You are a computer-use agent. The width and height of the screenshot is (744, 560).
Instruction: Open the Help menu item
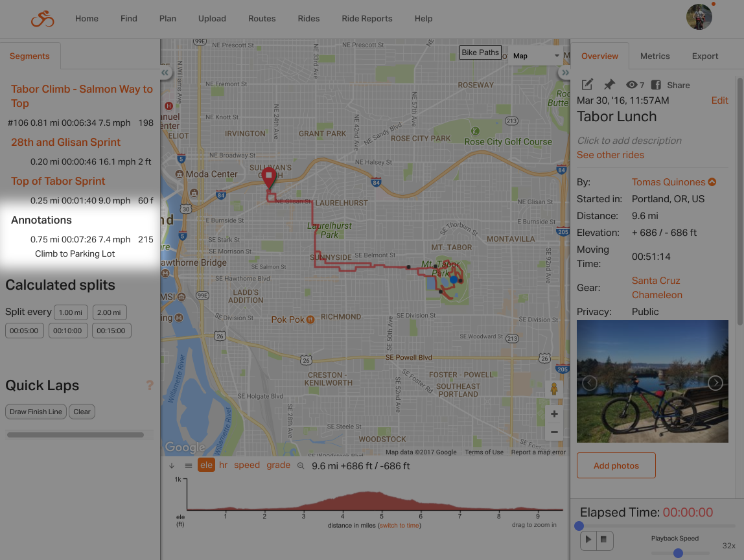click(x=423, y=19)
